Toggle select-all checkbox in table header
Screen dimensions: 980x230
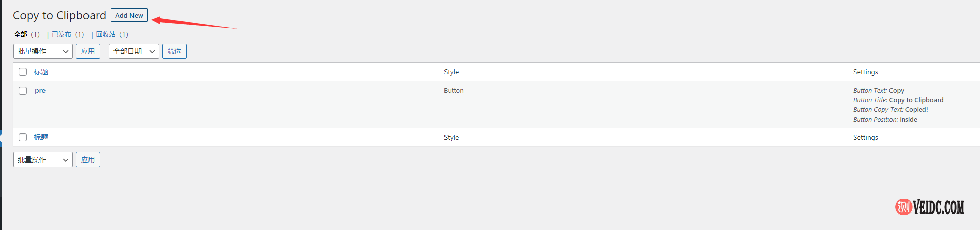coord(23,72)
